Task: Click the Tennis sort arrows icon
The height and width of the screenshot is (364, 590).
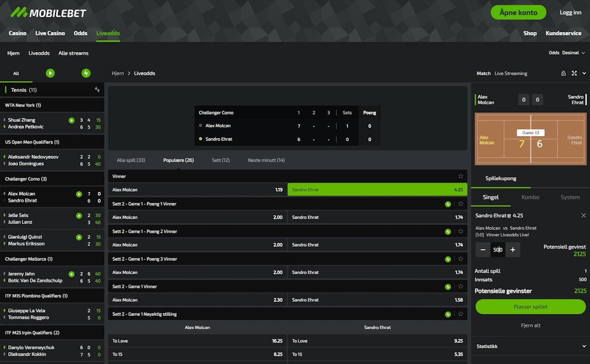Action: pyautogui.click(x=97, y=90)
